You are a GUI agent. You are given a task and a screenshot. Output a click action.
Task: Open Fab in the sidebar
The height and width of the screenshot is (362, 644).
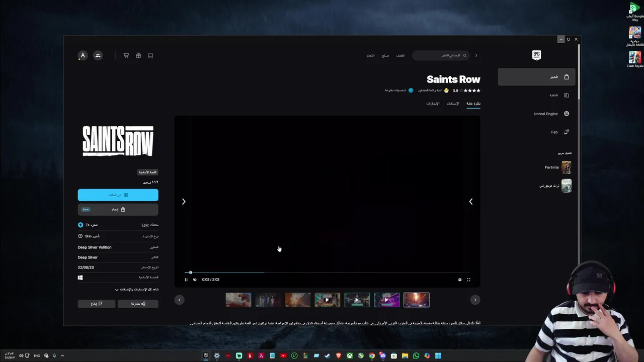click(x=536, y=132)
